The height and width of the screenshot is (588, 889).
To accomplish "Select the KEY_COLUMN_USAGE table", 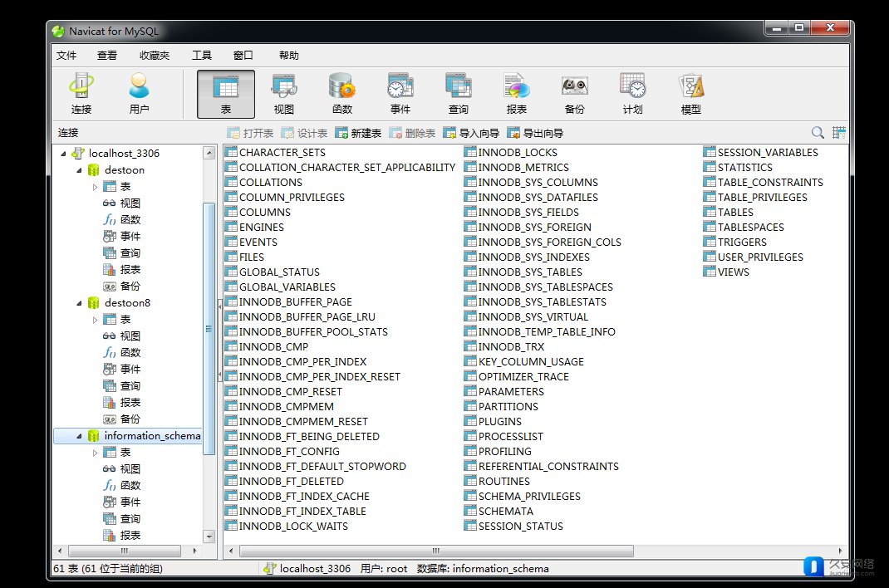I will click(x=524, y=362).
